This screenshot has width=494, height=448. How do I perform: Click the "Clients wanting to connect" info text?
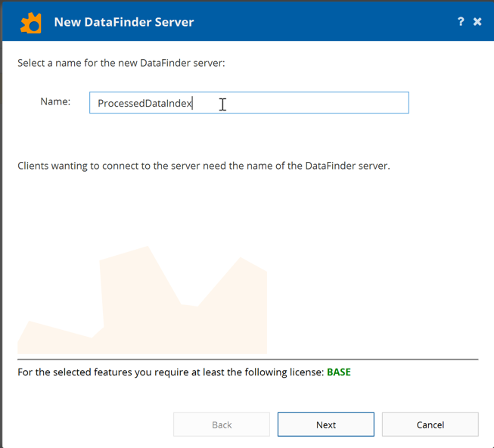(204, 165)
